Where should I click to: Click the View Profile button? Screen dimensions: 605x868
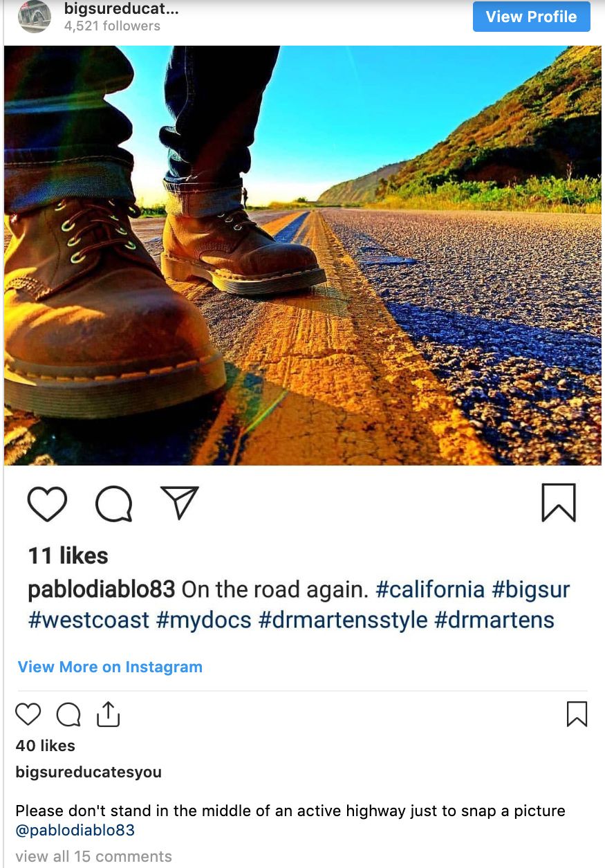tap(532, 17)
